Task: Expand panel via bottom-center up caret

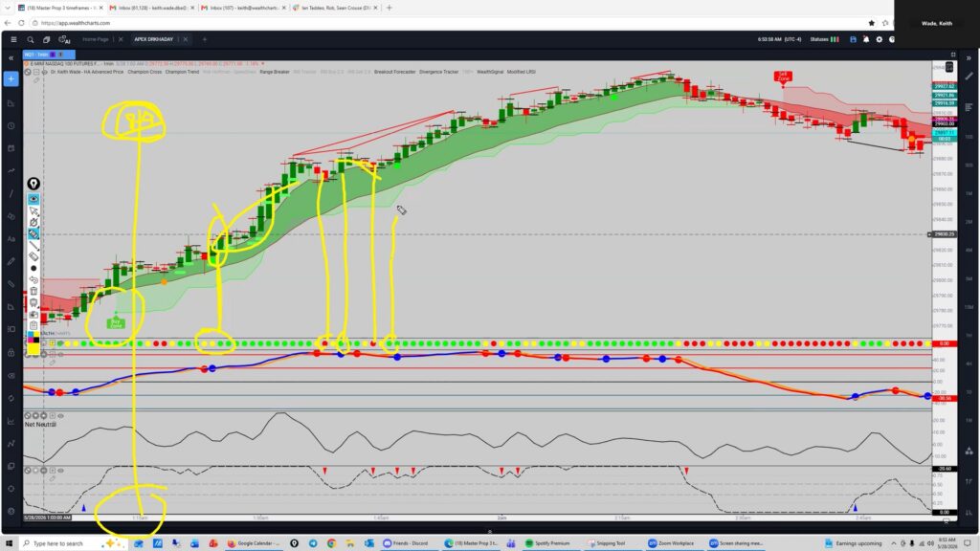Action: (489, 532)
